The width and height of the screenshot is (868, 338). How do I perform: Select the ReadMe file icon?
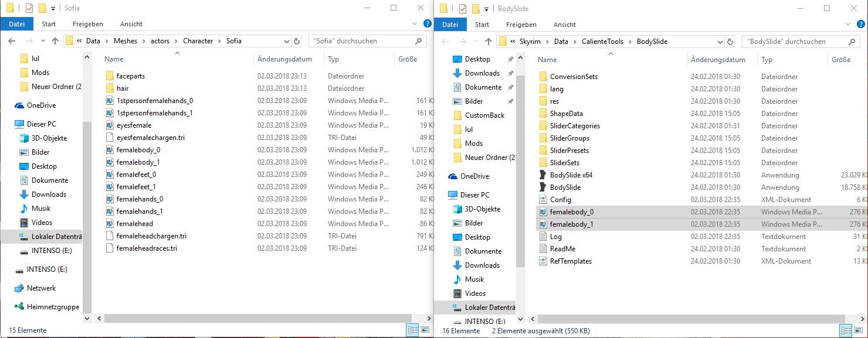(543, 249)
